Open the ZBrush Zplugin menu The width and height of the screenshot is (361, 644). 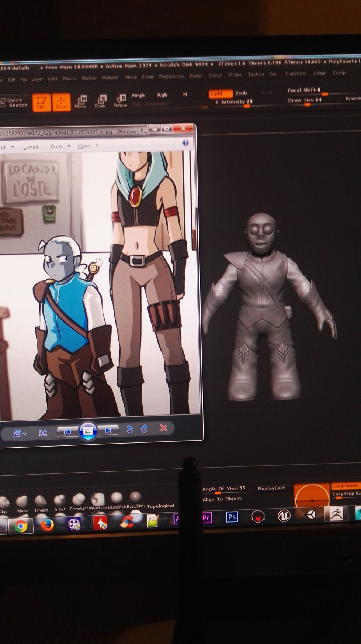320,73
